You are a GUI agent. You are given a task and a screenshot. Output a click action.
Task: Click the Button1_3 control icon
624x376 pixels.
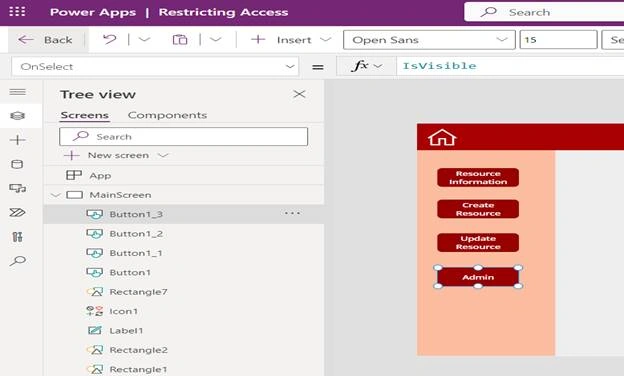(x=95, y=214)
